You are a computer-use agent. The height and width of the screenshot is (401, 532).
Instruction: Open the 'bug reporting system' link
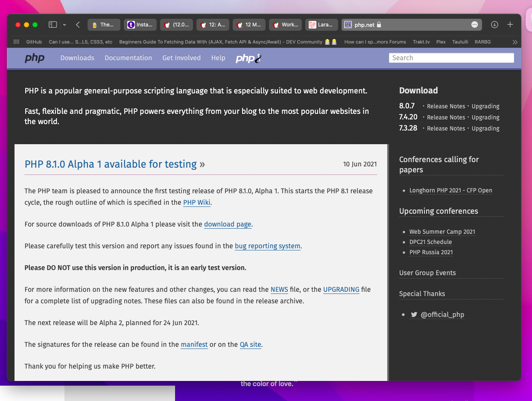268,246
